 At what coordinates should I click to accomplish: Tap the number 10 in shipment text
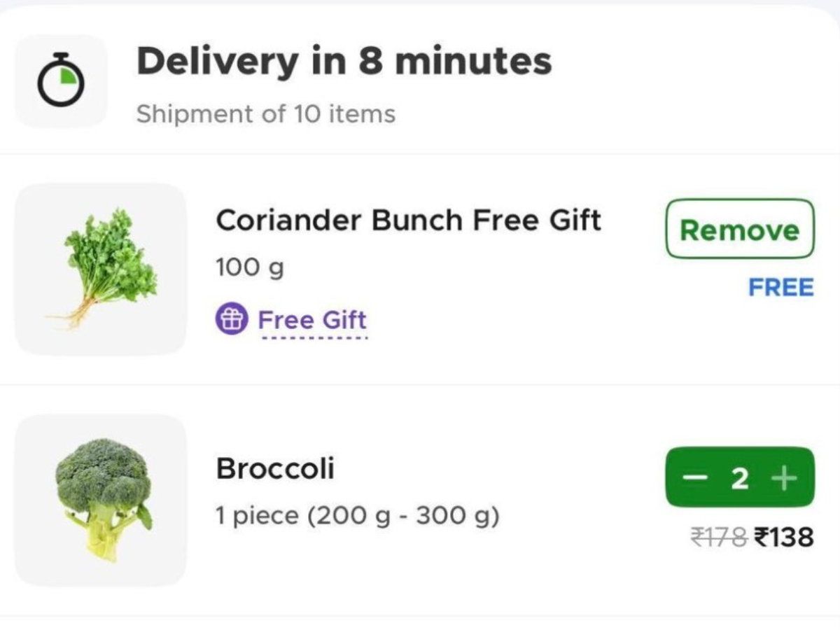click(307, 113)
